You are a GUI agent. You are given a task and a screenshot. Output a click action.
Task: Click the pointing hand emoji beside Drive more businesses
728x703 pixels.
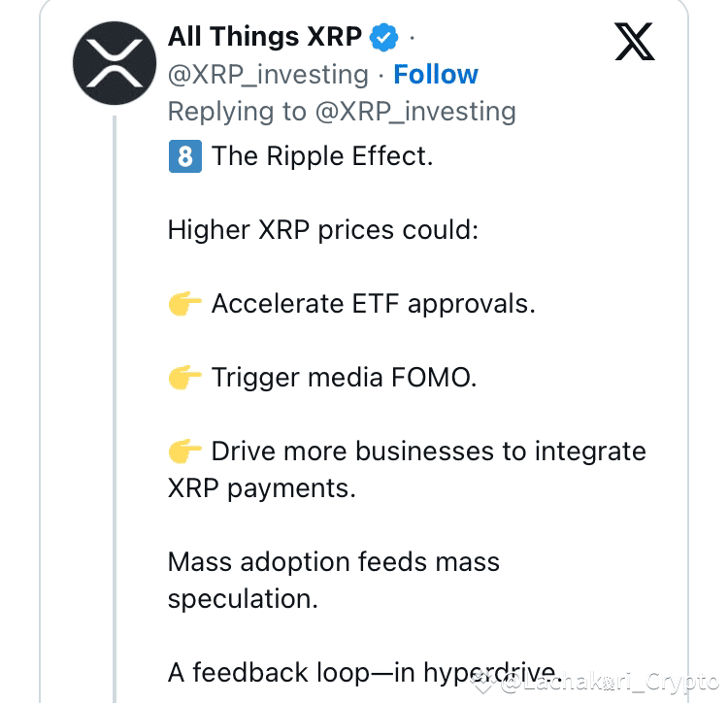click(184, 452)
